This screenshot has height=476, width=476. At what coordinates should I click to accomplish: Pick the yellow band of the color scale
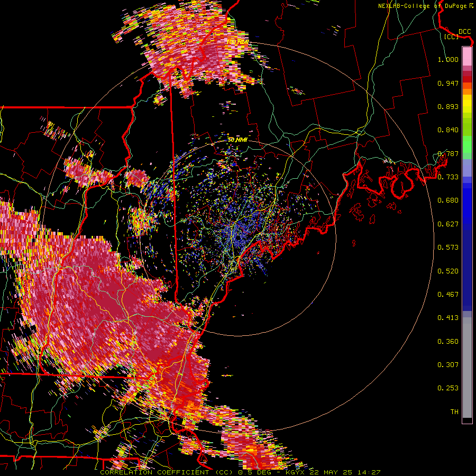467,104
